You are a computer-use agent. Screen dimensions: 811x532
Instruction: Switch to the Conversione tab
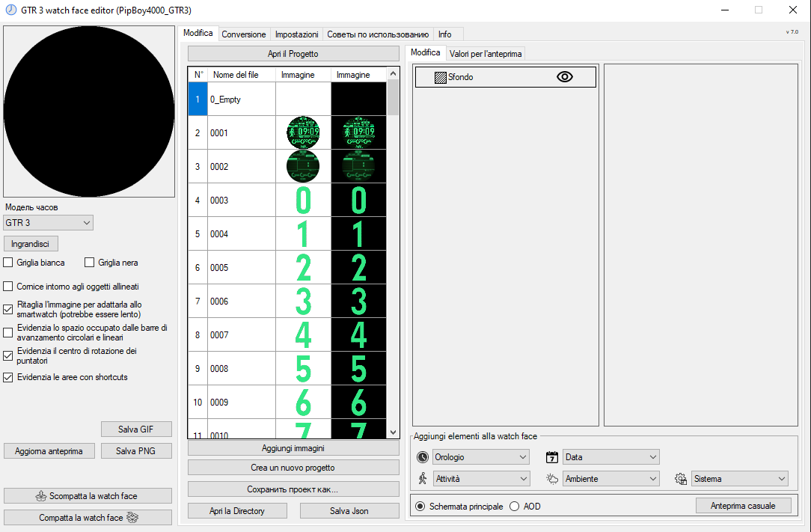244,34
